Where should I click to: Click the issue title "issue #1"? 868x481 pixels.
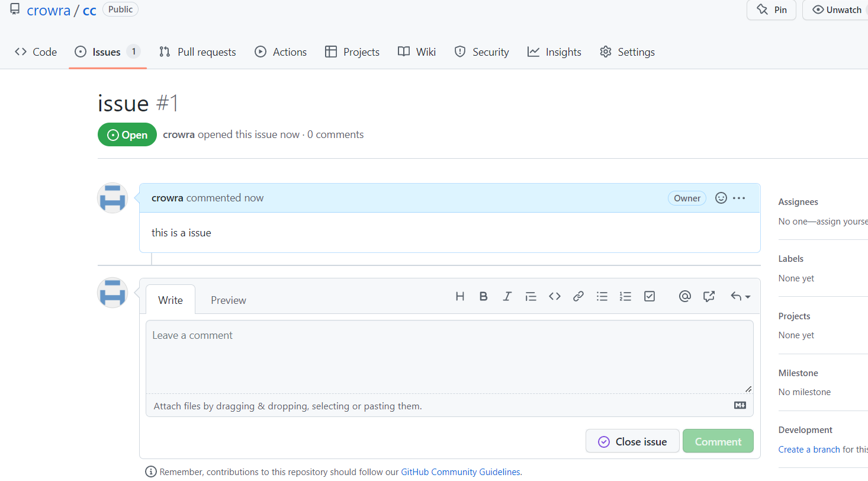(x=138, y=104)
